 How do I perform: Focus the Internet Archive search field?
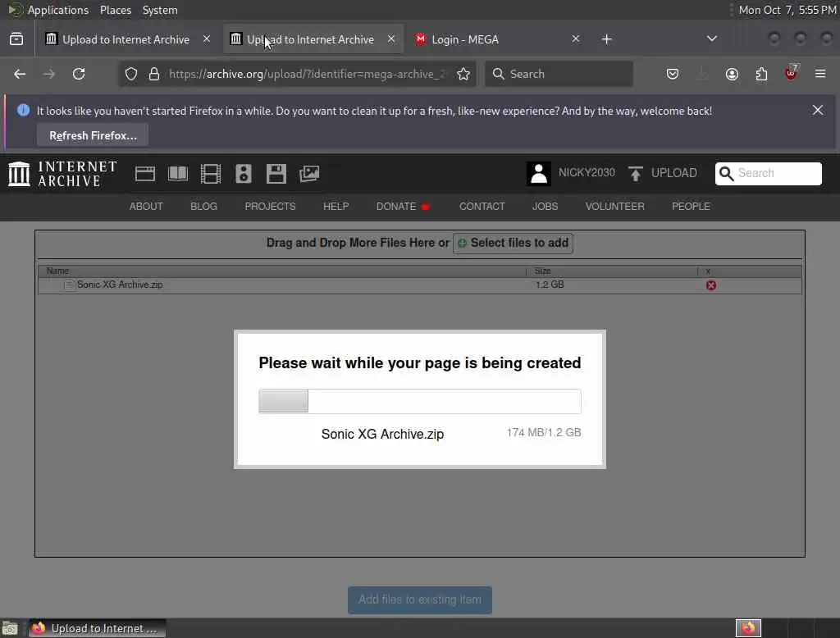(x=768, y=174)
